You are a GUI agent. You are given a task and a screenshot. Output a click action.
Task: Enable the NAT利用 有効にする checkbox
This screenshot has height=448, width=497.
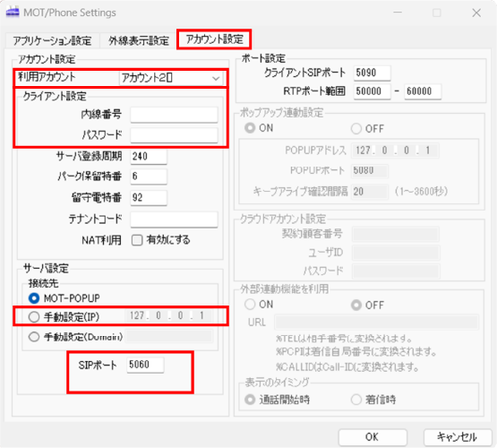137,240
